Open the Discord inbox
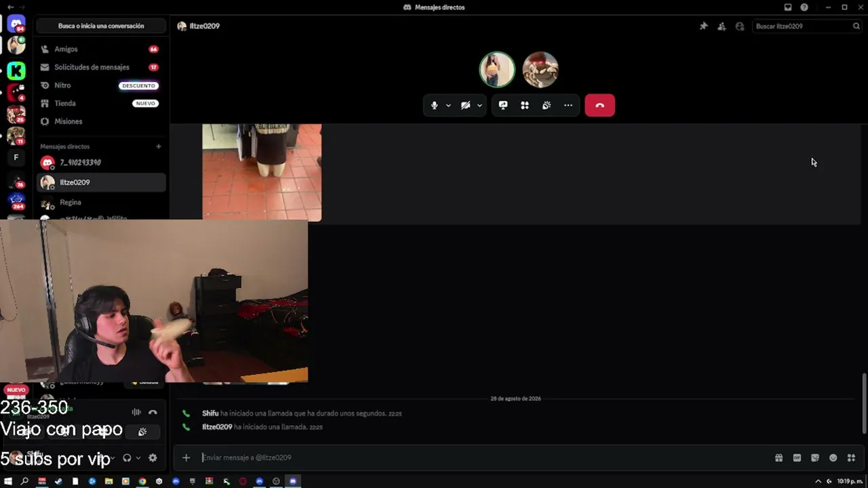 tap(787, 7)
